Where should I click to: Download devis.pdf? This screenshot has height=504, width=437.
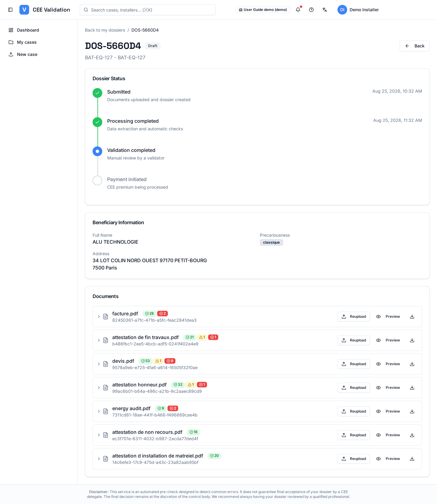pyautogui.click(x=412, y=364)
